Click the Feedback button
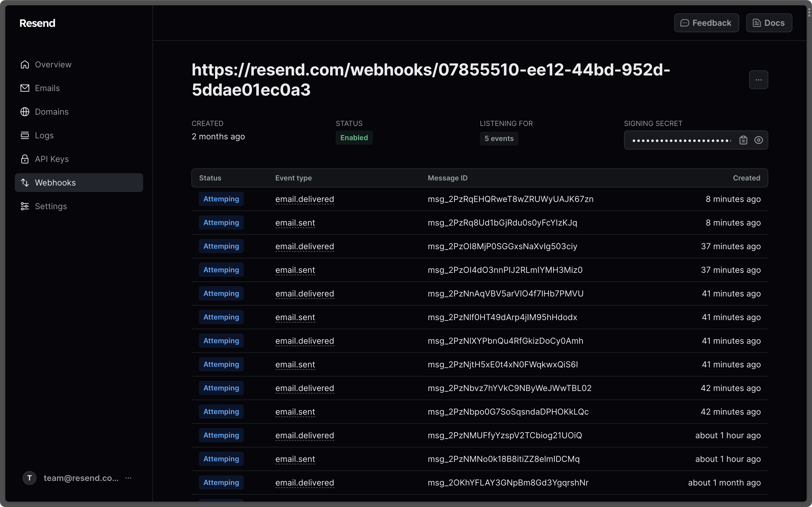Image resolution: width=812 pixels, height=507 pixels. click(706, 23)
